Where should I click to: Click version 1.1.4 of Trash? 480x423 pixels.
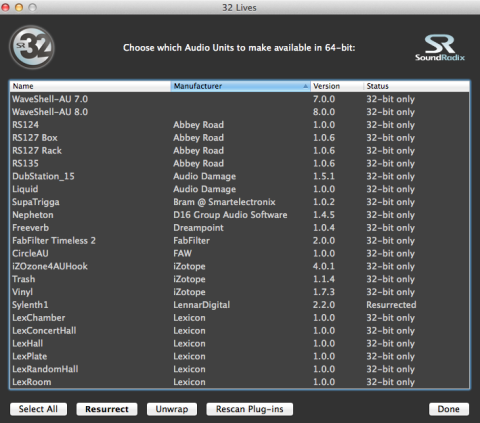tap(324, 279)
